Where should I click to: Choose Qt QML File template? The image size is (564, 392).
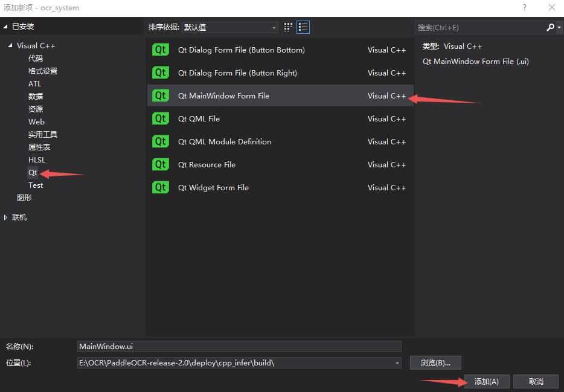coord(280,118)
